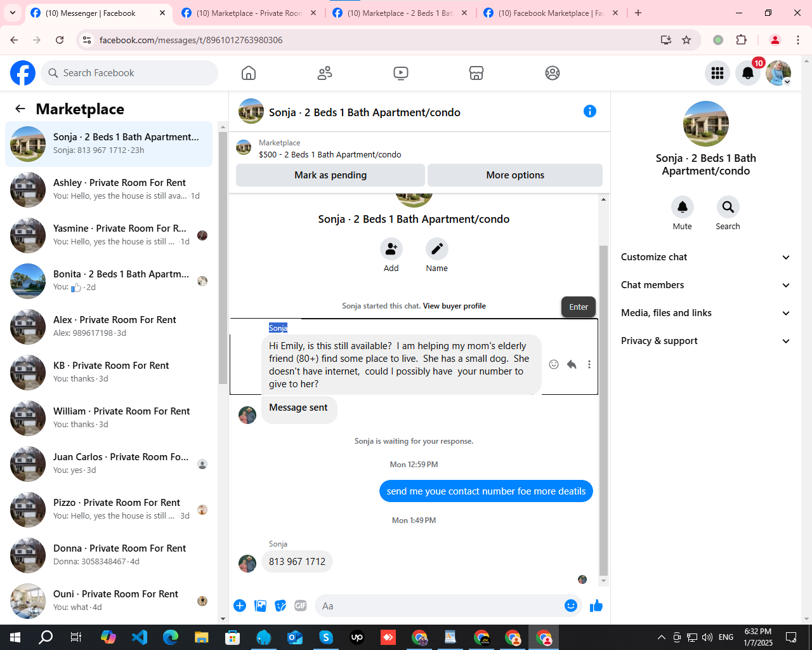Viewport: 812px width, 650px height.
Task: Open browser extensions puzzle icon
Action: coord(741,40)
